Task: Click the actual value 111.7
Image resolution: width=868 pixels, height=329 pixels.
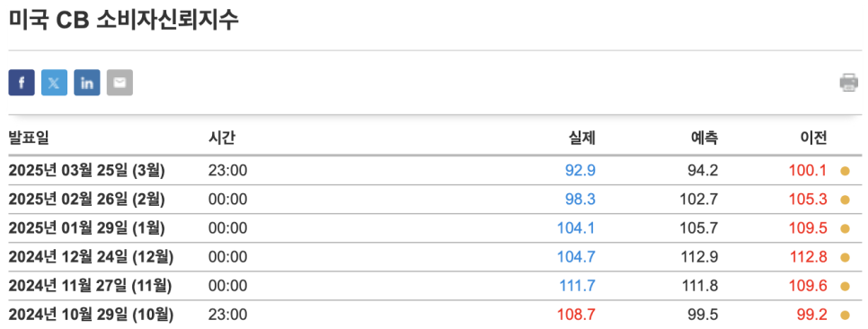Action: point(578,287)
